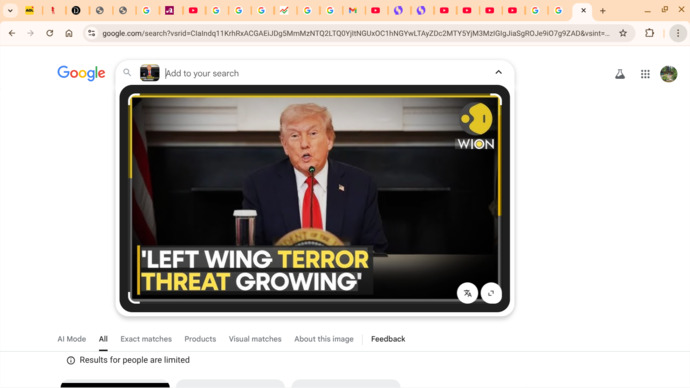The width and height of the screenshot is (690, 388).
Task: Open the browser home page
Action: point(69,33)
